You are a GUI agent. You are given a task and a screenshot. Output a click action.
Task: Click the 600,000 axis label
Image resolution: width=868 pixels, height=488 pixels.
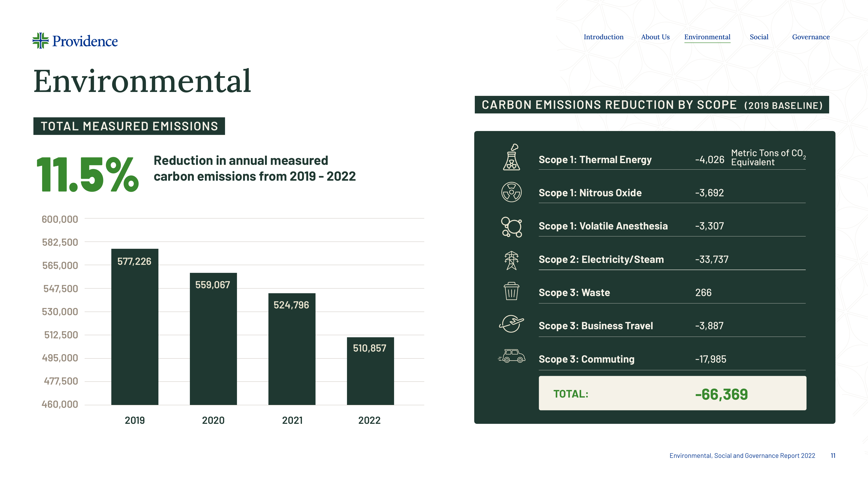[60, 219]
